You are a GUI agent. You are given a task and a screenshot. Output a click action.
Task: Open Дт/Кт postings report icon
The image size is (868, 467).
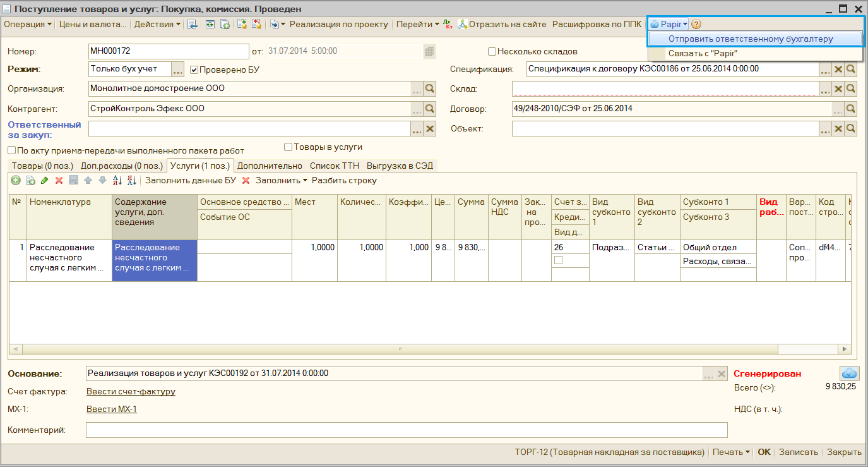point(449,25)
